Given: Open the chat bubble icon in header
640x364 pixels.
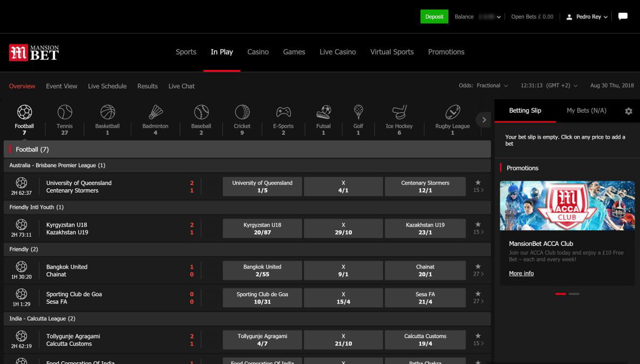Looking at the screenshot, I should click(623, 16).
